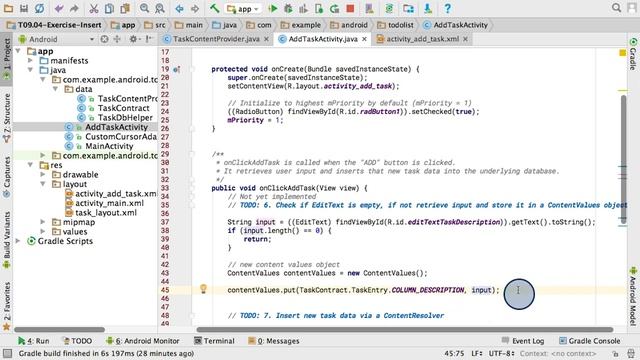The height and width of the screenshot is (360, 640).
Task: Select the AddTaskActivity.java tab
Action: point(323,39)
